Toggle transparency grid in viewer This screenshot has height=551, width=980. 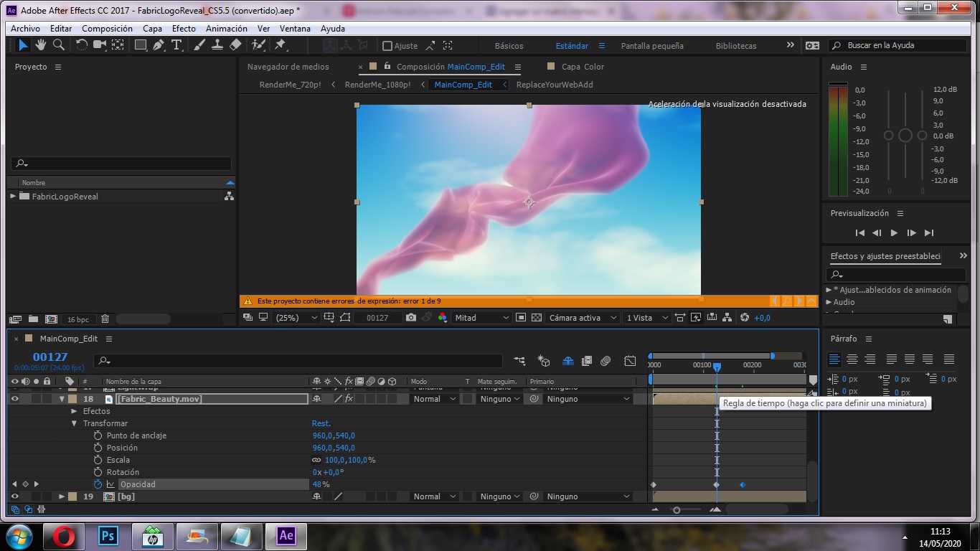(x=536, y=317)
